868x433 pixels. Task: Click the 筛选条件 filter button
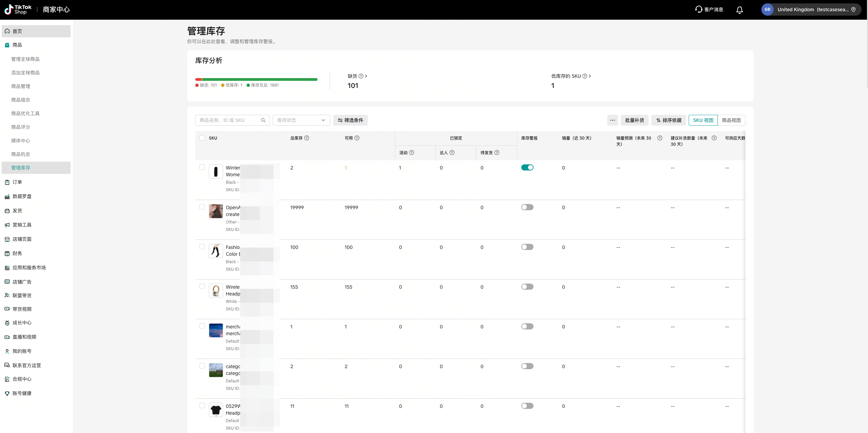pyautogui.click(x=350, y=120)
